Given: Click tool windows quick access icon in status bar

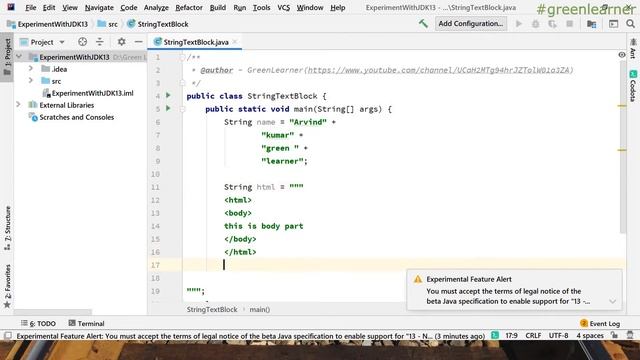Looking at the screenshot, I should pos(7,336).
